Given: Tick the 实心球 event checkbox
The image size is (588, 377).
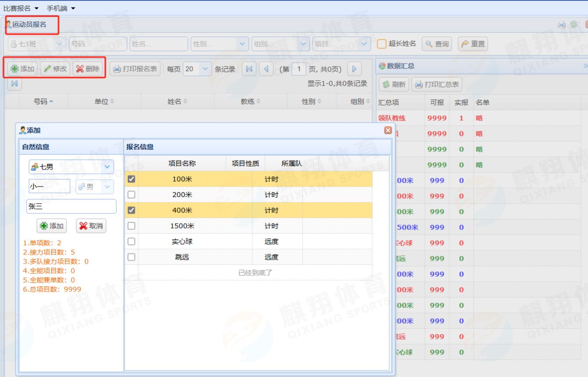Looking at the screenshot, I should coord(131,242).
